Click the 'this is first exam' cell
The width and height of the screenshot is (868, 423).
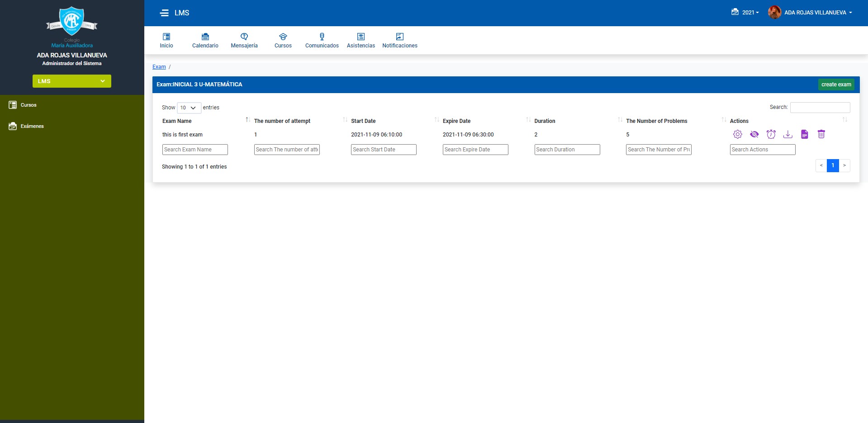(x=182, y=135)
